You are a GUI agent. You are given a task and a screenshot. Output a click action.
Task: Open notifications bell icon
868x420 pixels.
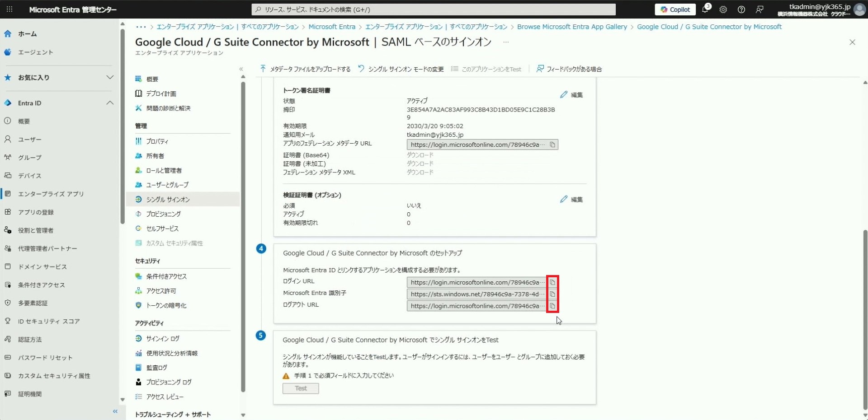point(705,9)
